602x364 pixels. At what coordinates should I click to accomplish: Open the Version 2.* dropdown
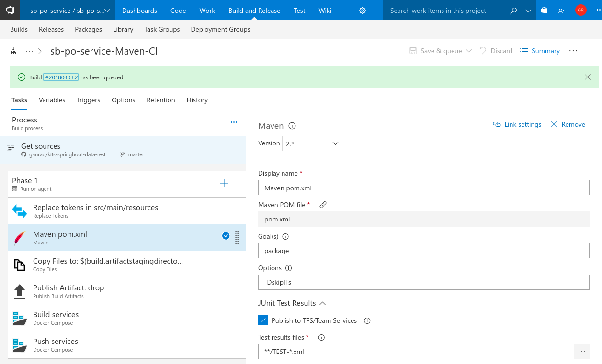[312, 143]
